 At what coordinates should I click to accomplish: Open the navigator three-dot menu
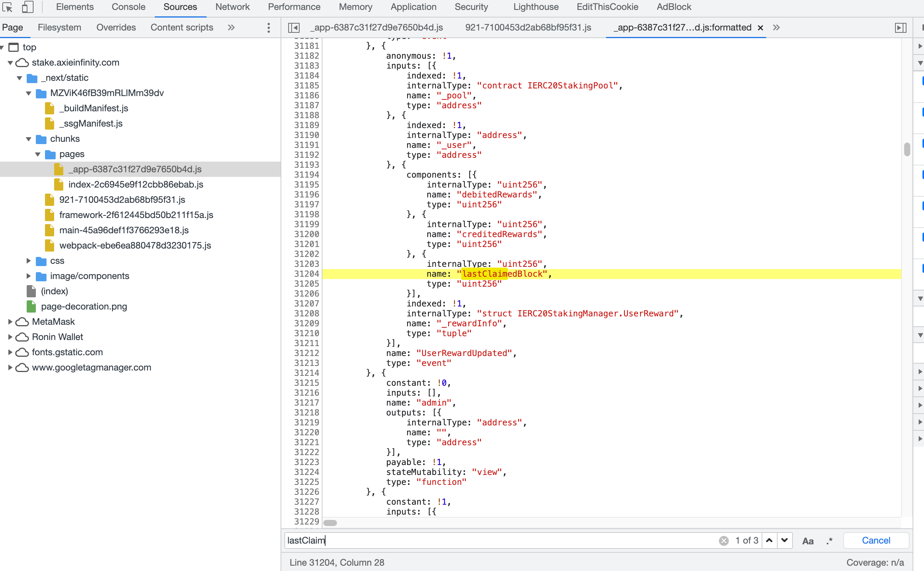click(269, 27)
